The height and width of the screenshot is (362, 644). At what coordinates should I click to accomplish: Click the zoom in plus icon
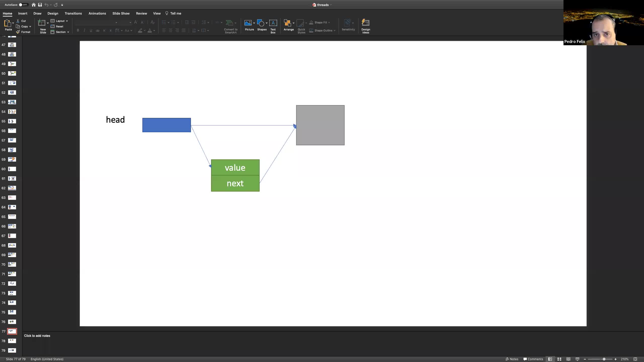(x=616, y=359)
